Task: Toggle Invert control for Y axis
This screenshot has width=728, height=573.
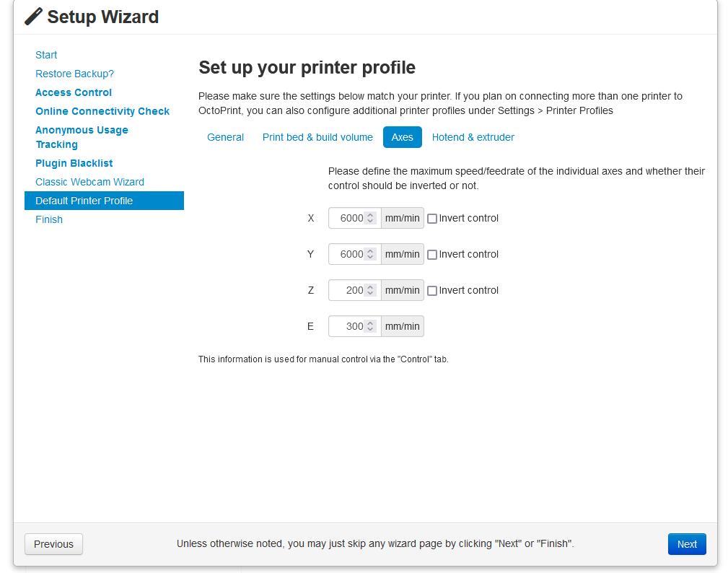Action: (432, 255)
